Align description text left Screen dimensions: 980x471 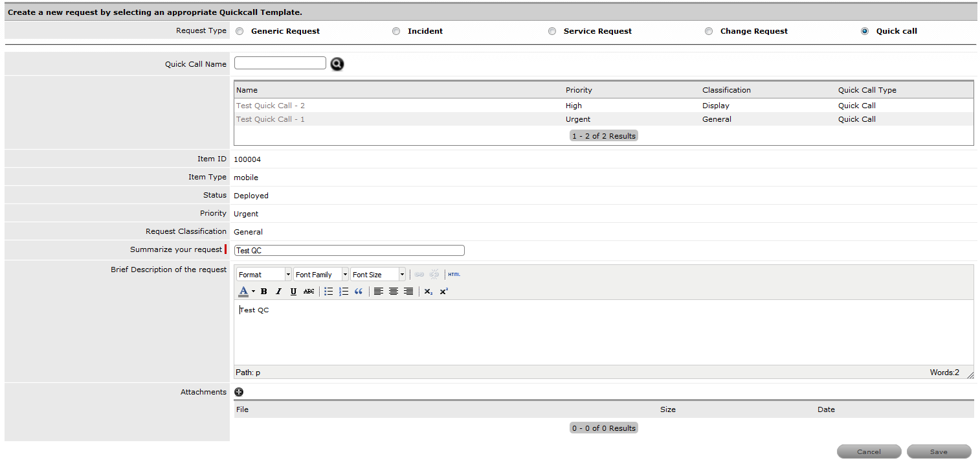pyautogui.click(x=379, y=292)
